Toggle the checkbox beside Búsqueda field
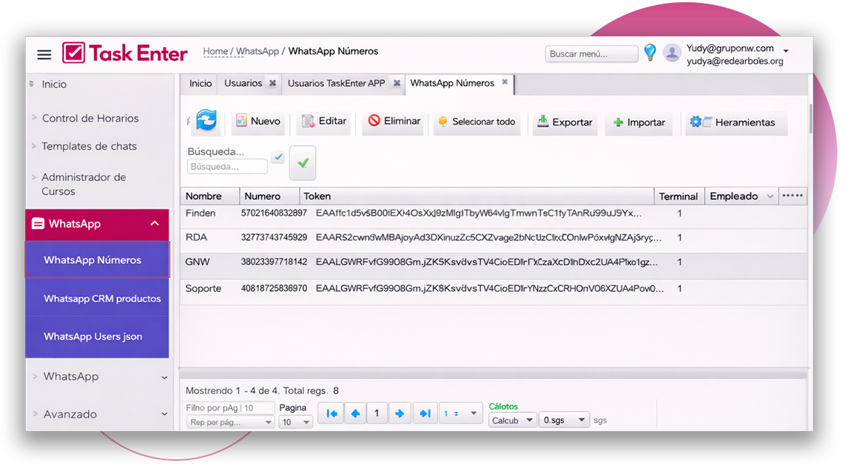The width and height of the screenshot is (868, 467). [278, 157]
